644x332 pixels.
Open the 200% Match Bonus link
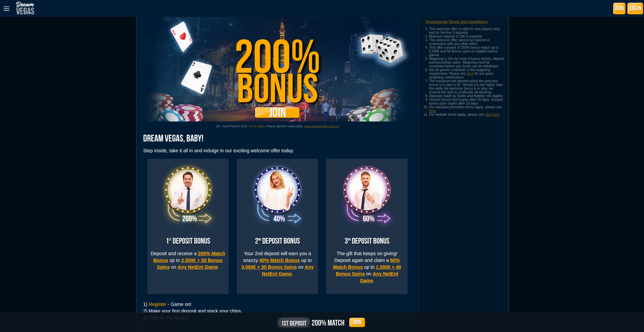click(x=189, y=257)
